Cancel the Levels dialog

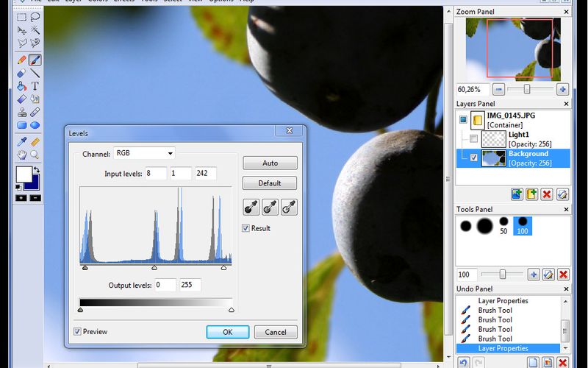[276, 332]
